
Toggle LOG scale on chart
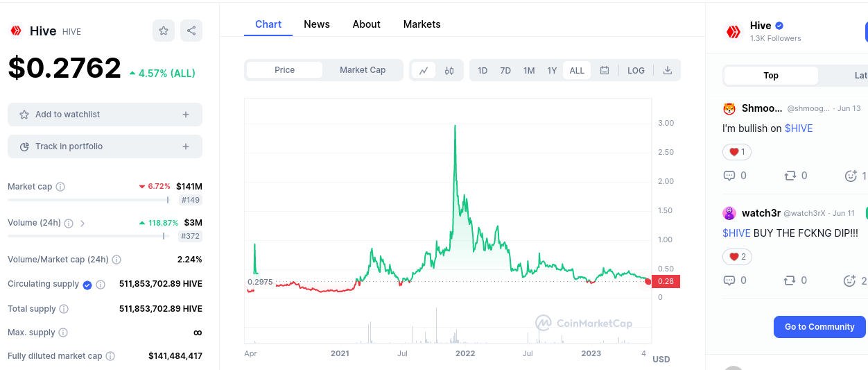[636, 70]
